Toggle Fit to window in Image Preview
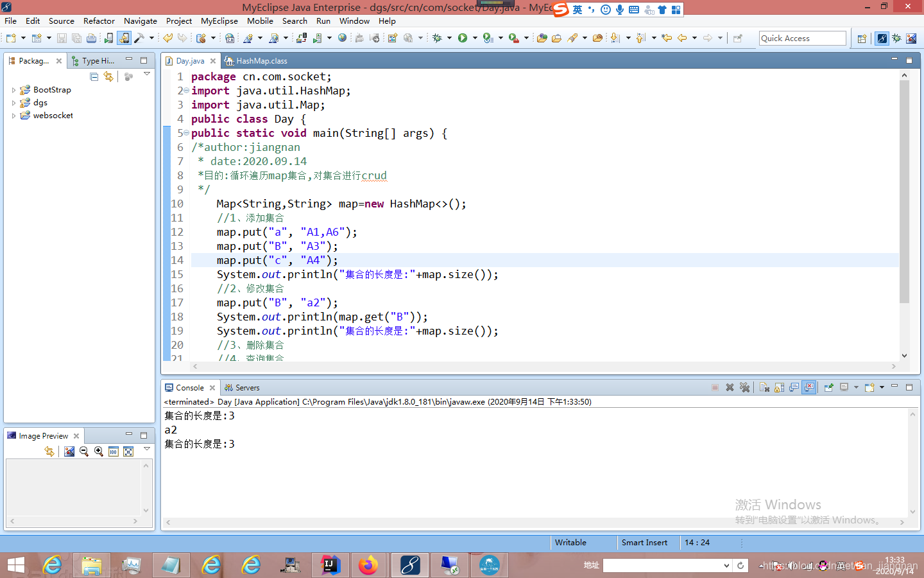 point(128,451)
